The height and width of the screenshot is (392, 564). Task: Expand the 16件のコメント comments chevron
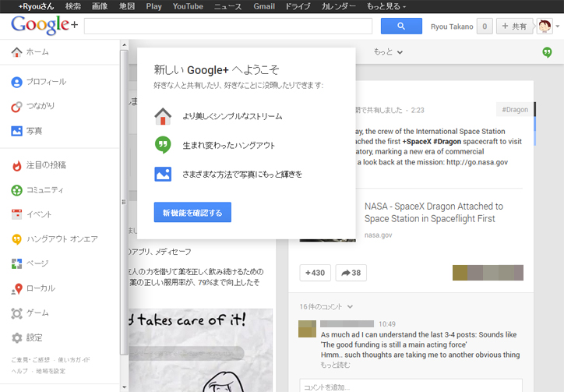(350, 307)
